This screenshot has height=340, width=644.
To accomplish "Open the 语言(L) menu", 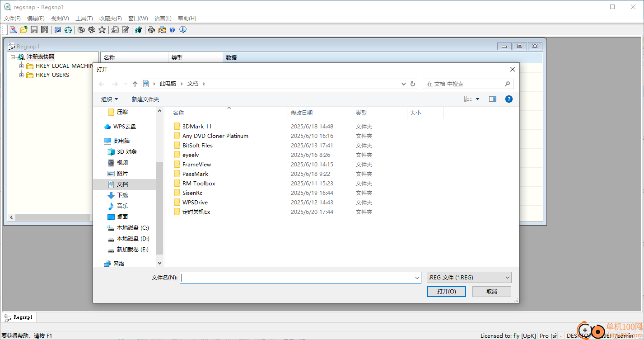I will pyautogui.click(x=163, y=19).
